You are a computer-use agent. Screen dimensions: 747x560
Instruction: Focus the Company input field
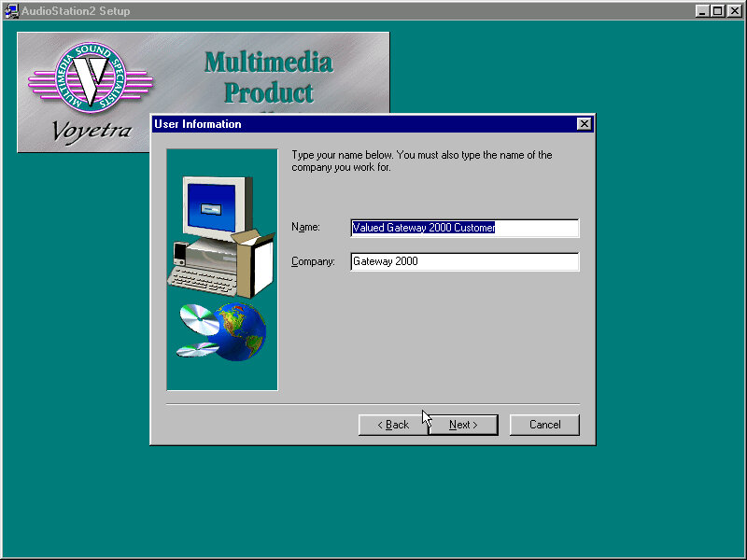[x=464, y=262]
